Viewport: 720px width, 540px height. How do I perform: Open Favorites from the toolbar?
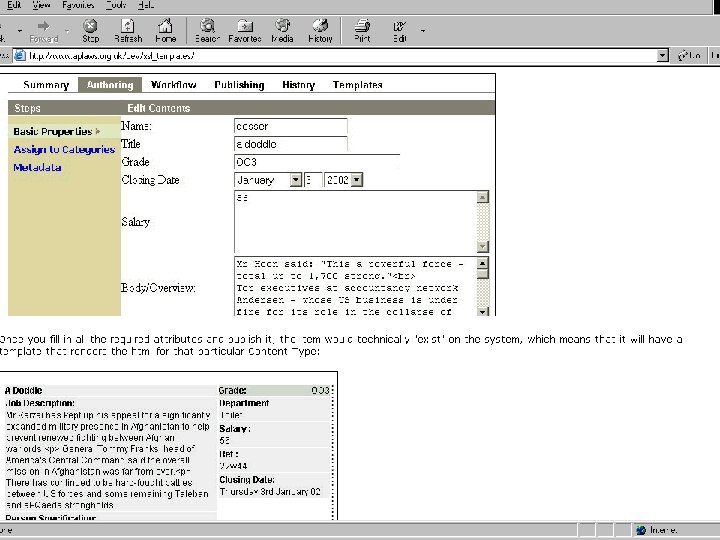(244, 26)
